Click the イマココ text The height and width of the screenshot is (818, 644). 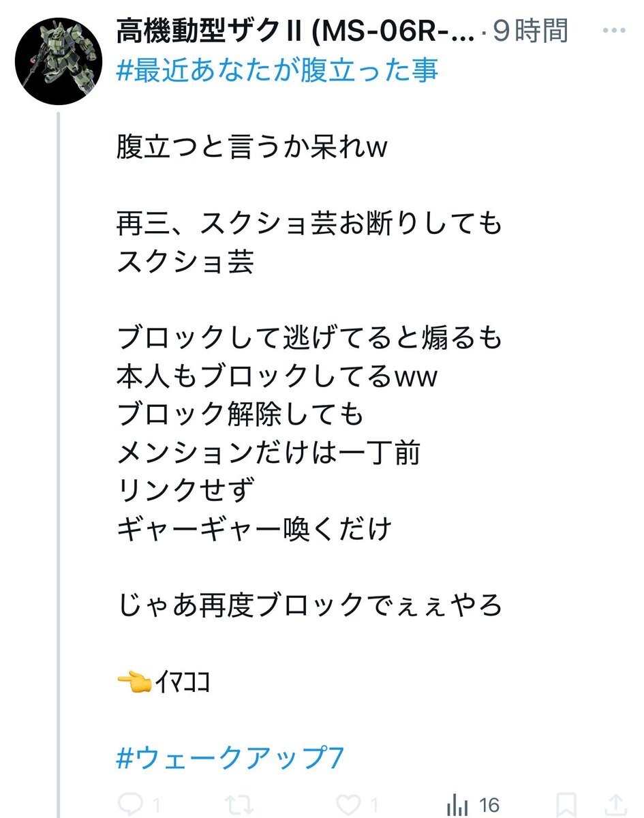point(182,680)
